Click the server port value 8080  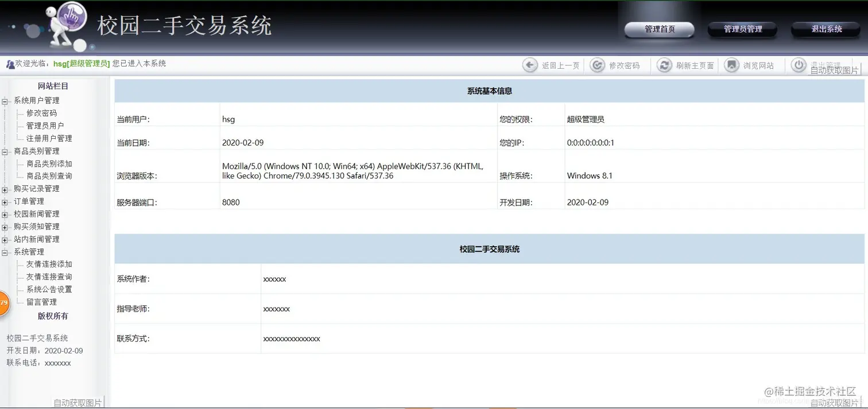click(231, 202)
